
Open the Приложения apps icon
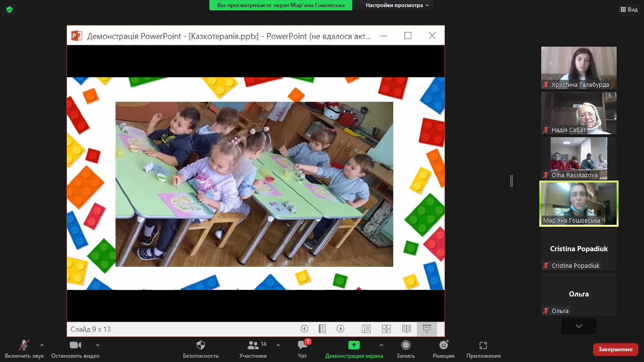tap(483, 346)
